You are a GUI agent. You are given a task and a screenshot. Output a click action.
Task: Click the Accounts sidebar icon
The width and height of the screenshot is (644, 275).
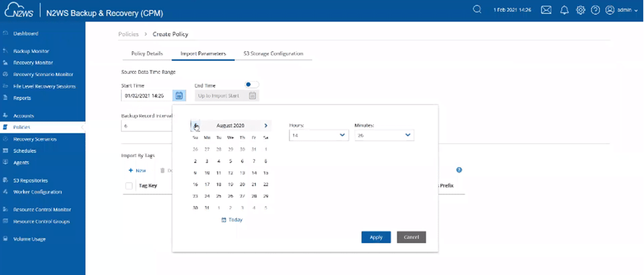6,116
